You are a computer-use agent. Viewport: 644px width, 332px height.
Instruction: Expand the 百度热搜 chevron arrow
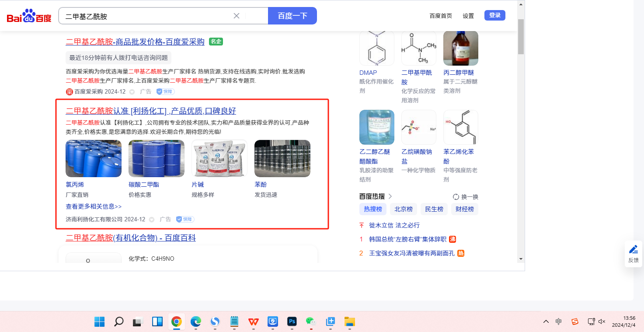pyautogui.click(x=390, y=196)
